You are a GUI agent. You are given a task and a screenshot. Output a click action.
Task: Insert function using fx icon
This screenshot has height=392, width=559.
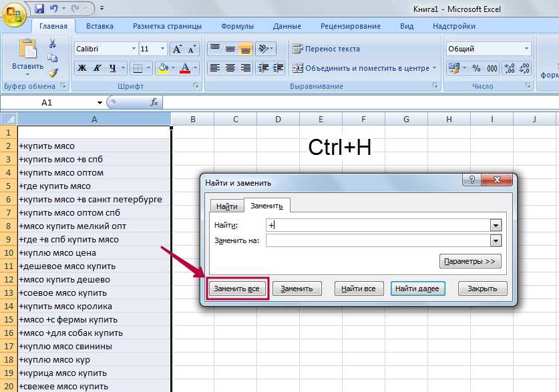[154, 102]
